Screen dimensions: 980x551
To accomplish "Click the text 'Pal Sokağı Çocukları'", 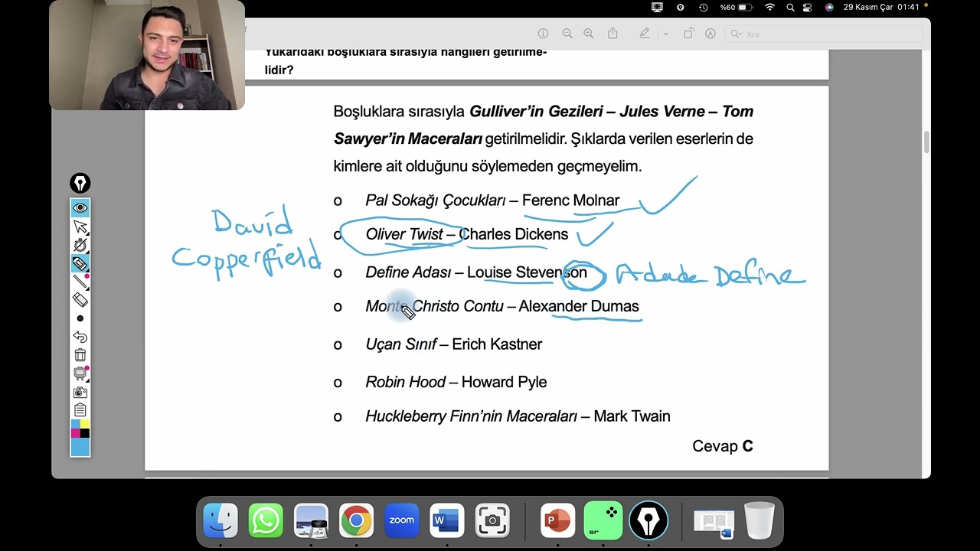I will point(436,201).
